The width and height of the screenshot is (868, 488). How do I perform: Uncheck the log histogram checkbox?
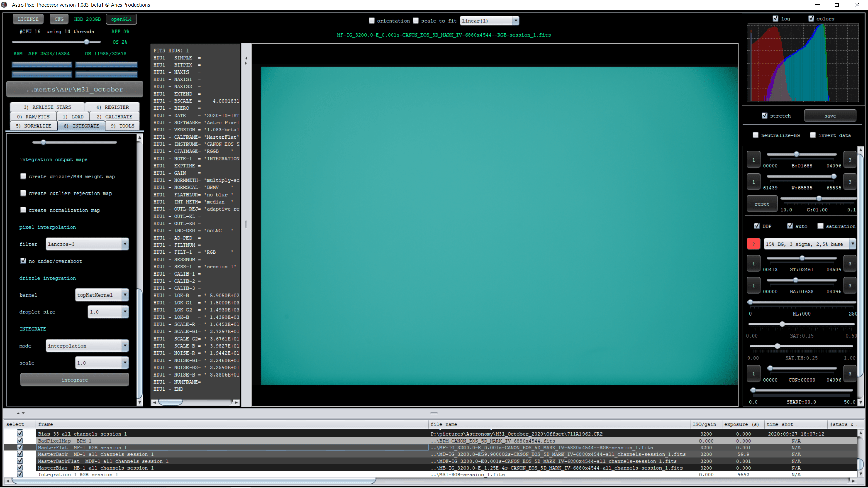775,19
